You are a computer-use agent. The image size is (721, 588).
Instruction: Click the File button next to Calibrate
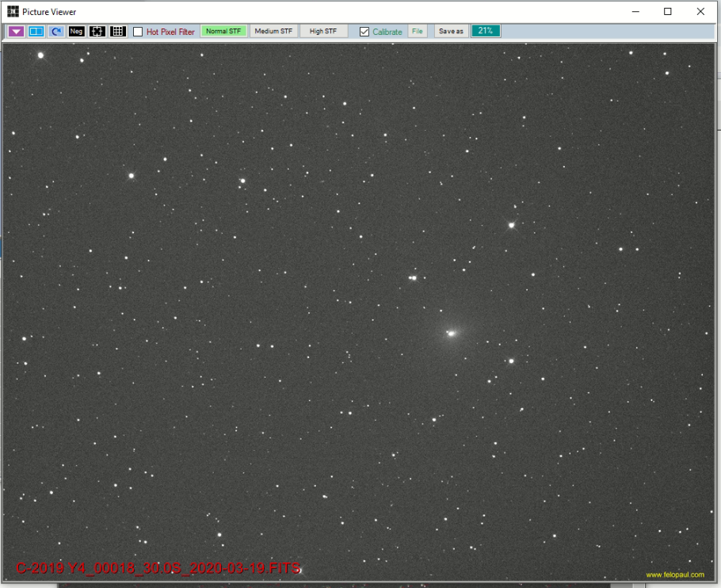418,32
